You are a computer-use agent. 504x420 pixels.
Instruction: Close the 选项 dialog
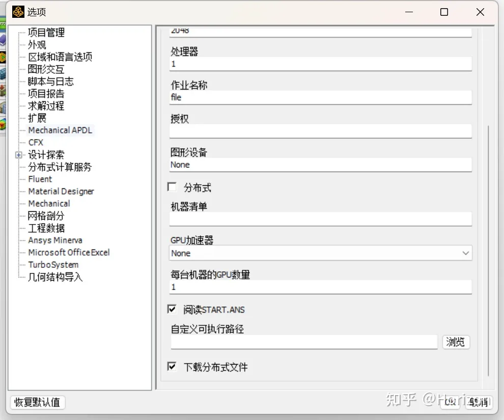pyautogui.click(x=480, y=12)
